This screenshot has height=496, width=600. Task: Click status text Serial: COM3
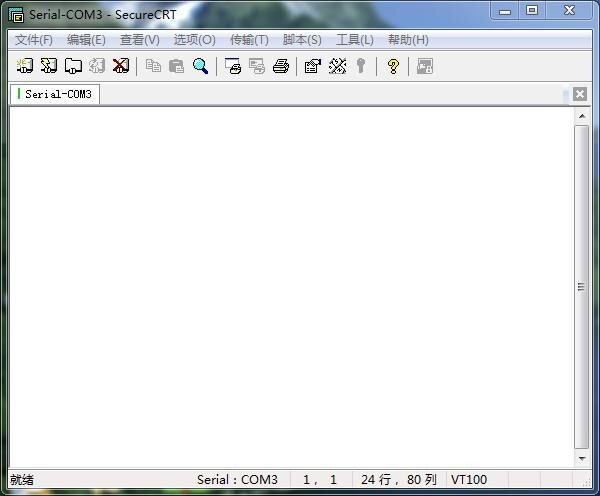[237, 480]
